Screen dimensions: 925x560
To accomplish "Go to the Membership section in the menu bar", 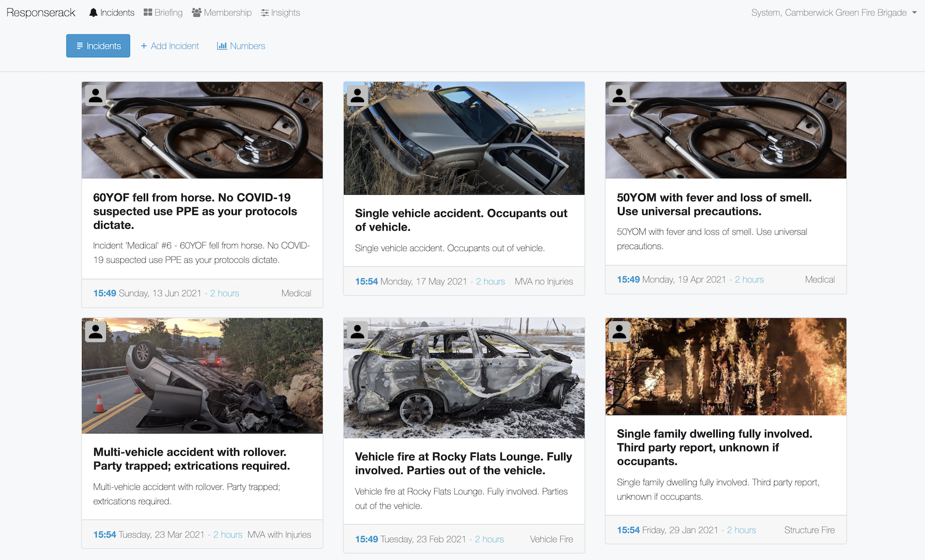I will pos(227,12).
